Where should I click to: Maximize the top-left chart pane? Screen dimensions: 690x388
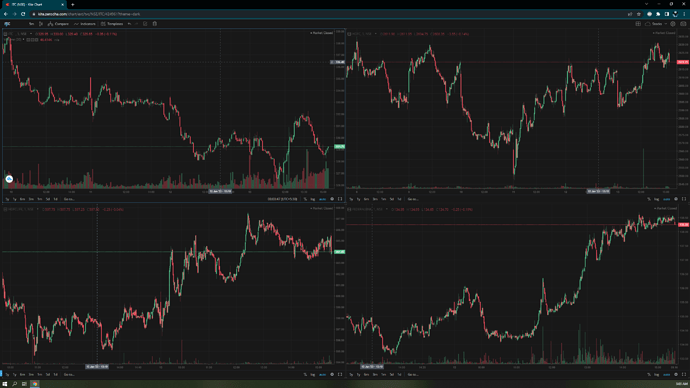[x=340, y=199]
